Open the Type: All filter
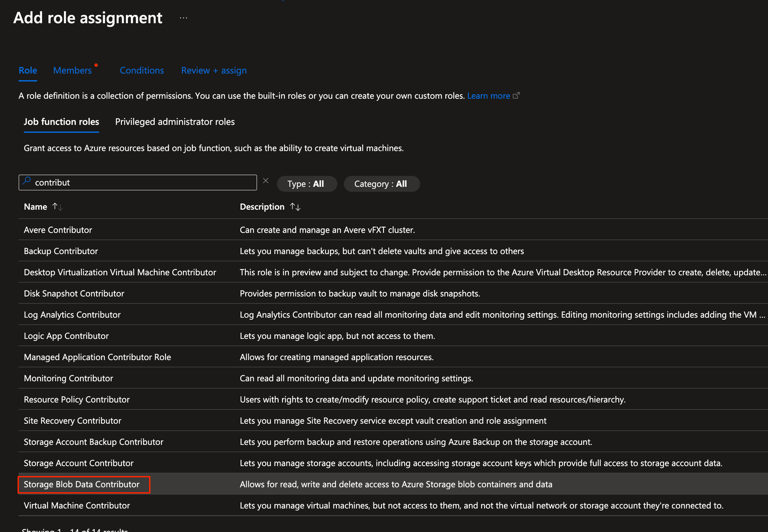This screenshot has height=532, width=768. (x=306, y=184)
